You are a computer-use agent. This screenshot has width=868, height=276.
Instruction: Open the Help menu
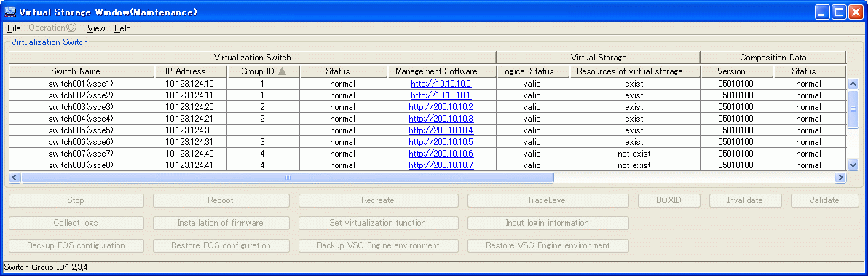tap(122, 28)
